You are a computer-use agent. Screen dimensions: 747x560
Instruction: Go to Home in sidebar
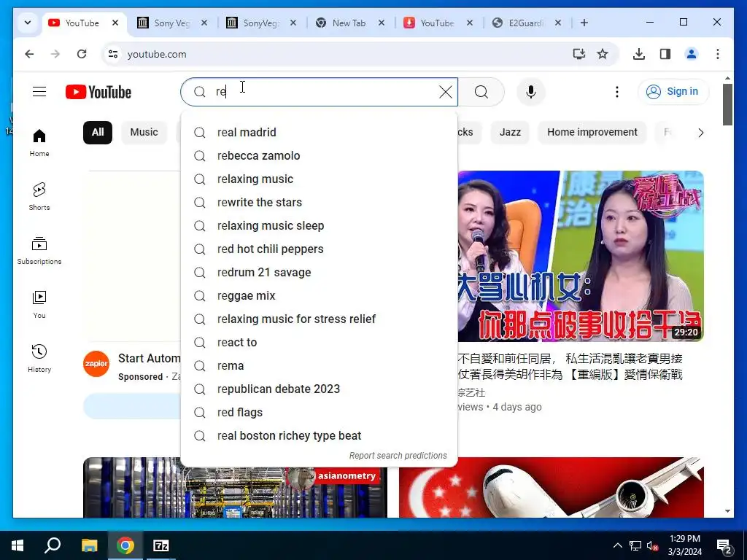click(x=39, y=142)
